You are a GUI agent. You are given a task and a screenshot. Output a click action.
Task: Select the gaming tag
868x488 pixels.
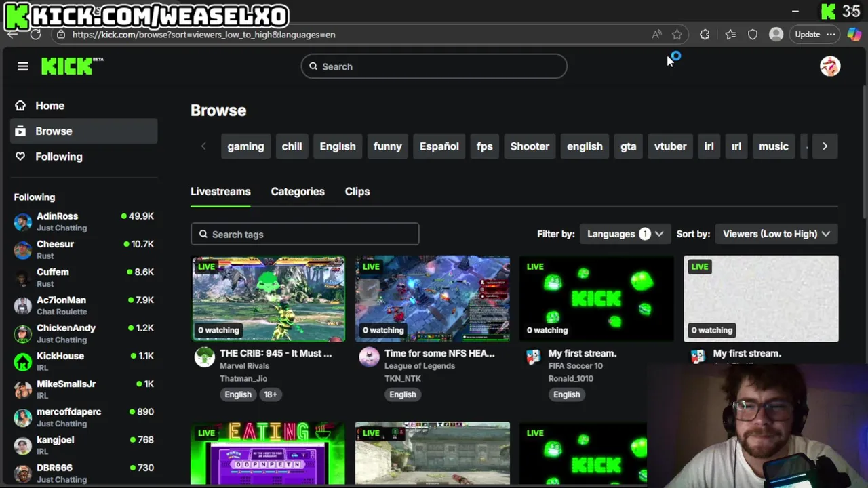(245, 146)
